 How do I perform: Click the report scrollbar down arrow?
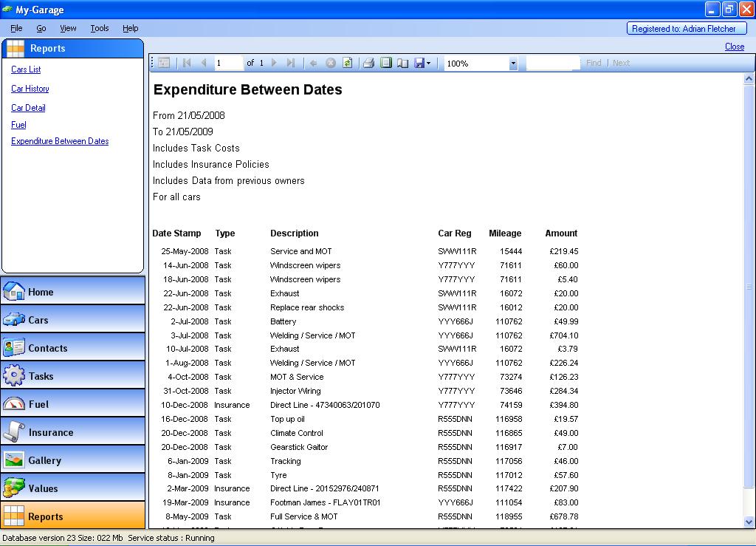pos(749,522)
